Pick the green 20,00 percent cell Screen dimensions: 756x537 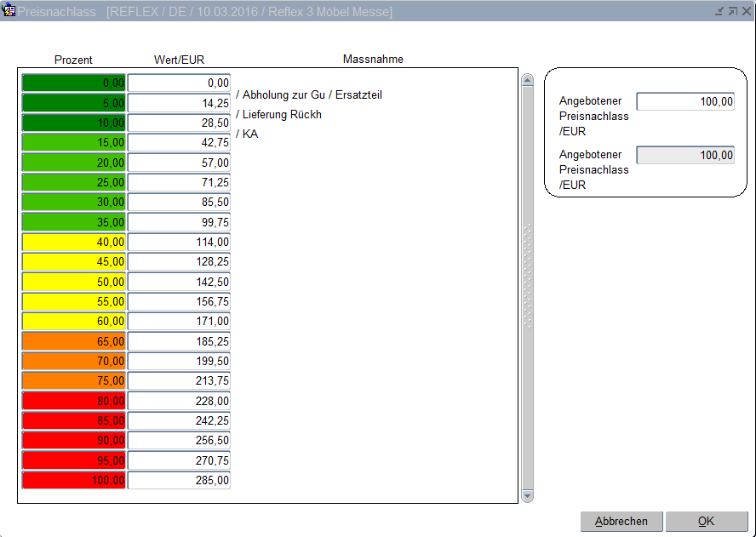tap(74, 163)
